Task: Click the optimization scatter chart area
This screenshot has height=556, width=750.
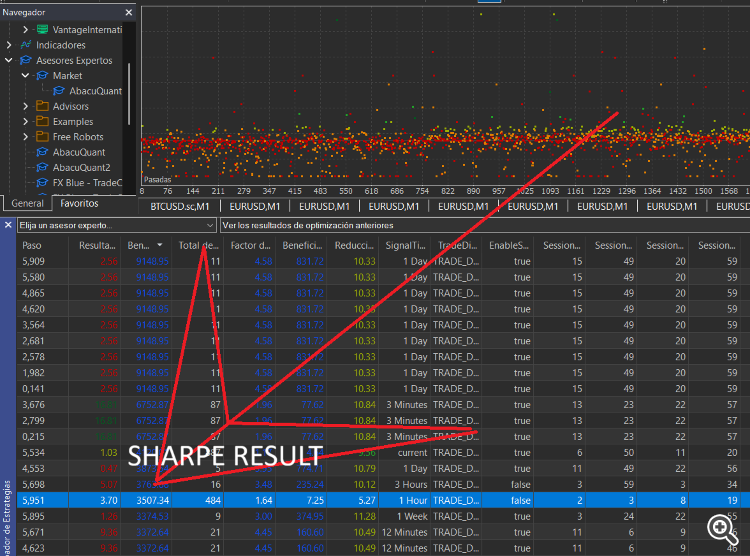Action: point(446,96)
